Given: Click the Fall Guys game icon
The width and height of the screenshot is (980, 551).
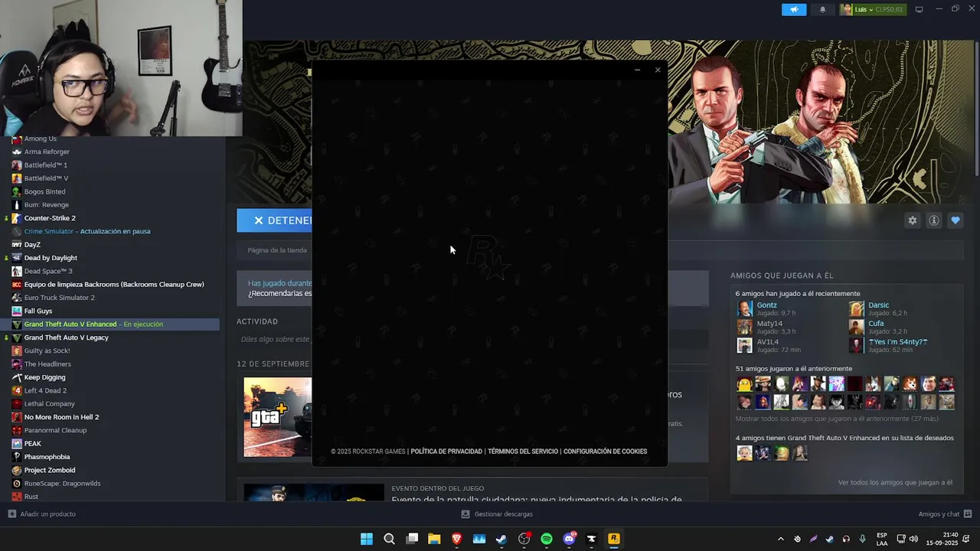Looking at the screenshot, I should tap(17, 311).
